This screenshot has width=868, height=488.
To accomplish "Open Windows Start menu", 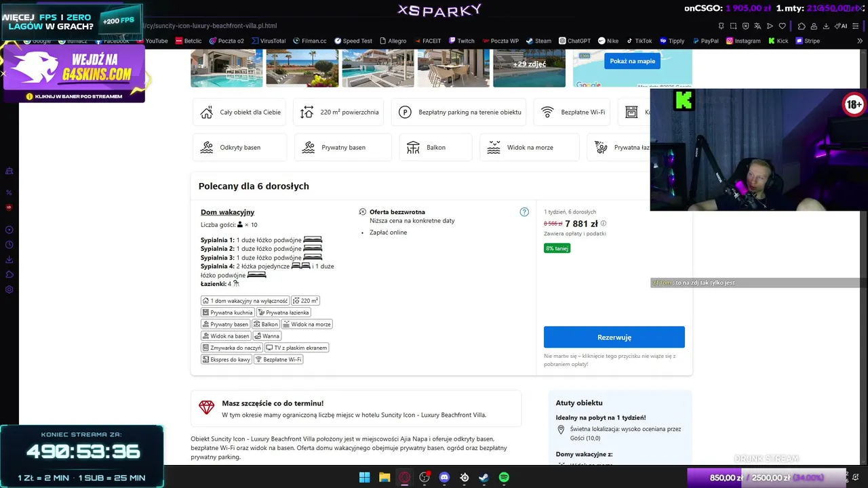I will pyautogui.click(x=364, y=477).
